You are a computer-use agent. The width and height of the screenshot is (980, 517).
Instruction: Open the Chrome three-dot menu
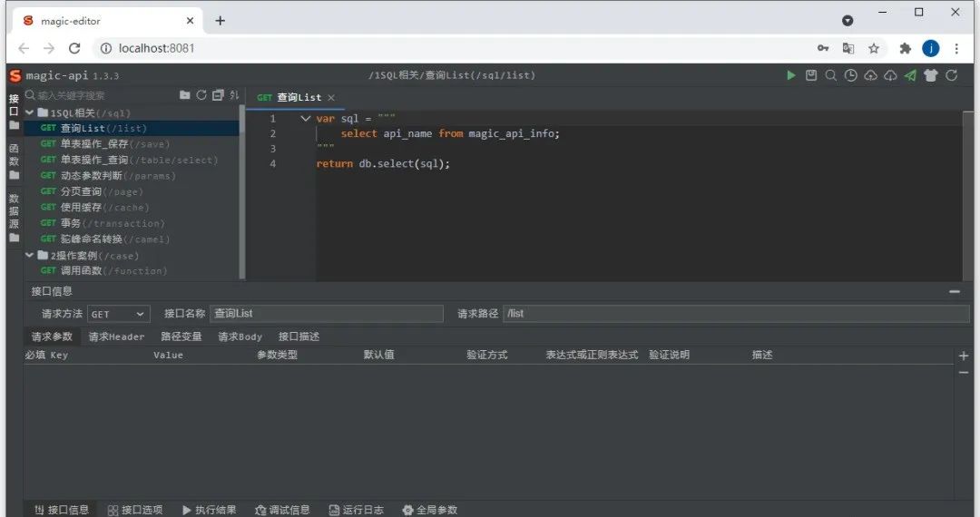pos(956,48)
